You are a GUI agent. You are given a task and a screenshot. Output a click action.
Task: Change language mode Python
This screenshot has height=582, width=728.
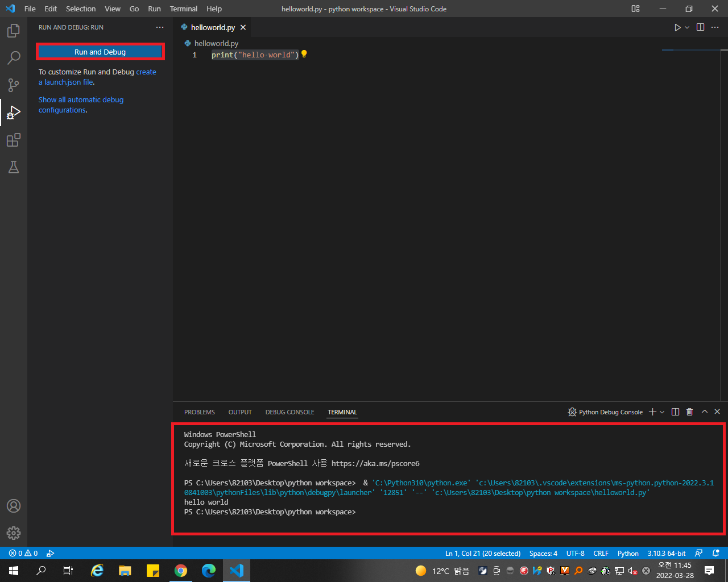click(x=628, y=553)
